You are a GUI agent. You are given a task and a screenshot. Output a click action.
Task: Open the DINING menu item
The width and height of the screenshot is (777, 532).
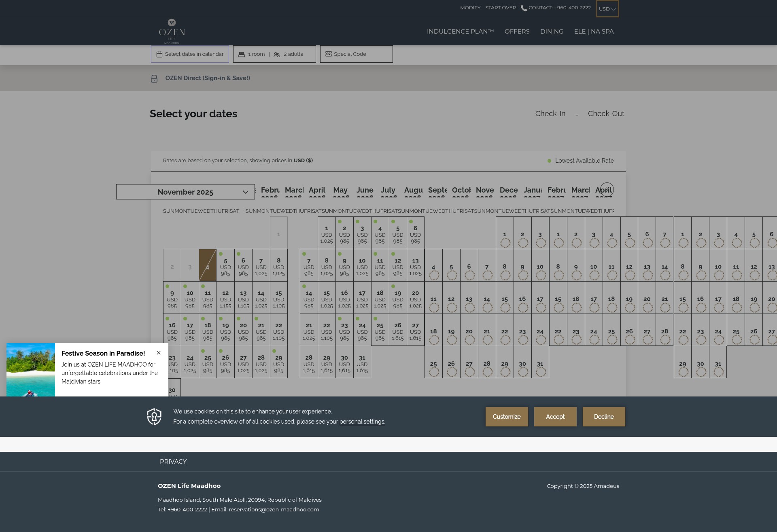[x=552, y=32]
